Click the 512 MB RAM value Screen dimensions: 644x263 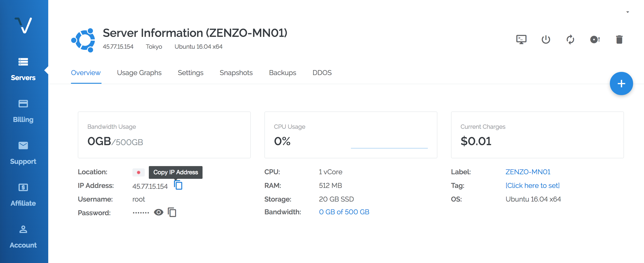(x=330, y=185)
